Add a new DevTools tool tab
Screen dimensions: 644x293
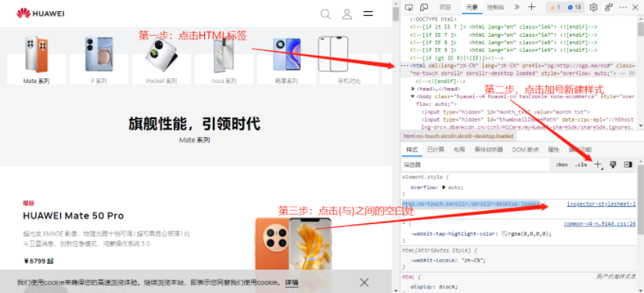(531, 7)
